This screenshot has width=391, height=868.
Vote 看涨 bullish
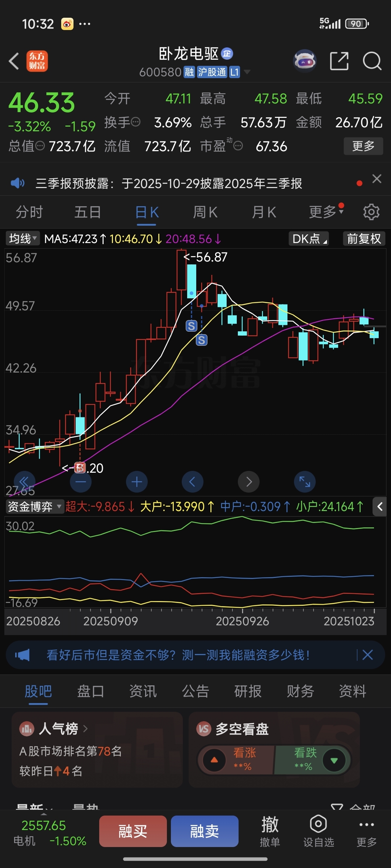(235, 760)
